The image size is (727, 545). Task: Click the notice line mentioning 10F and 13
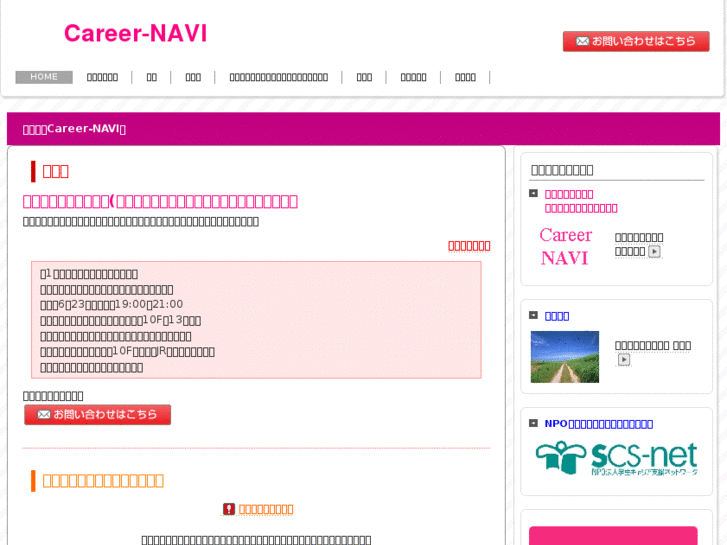(x=121, y=321)
